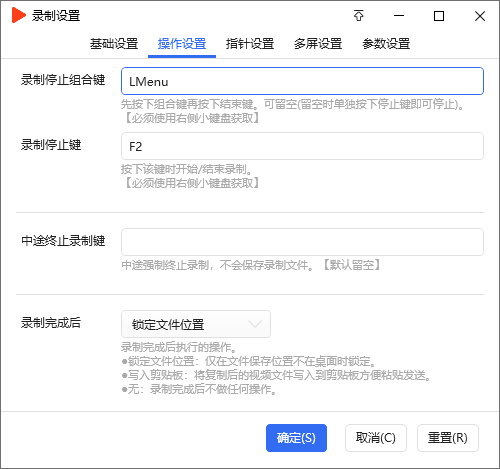Expand the 录制完成后 options via its chevron arrow
500x469 pixels.
255,324
